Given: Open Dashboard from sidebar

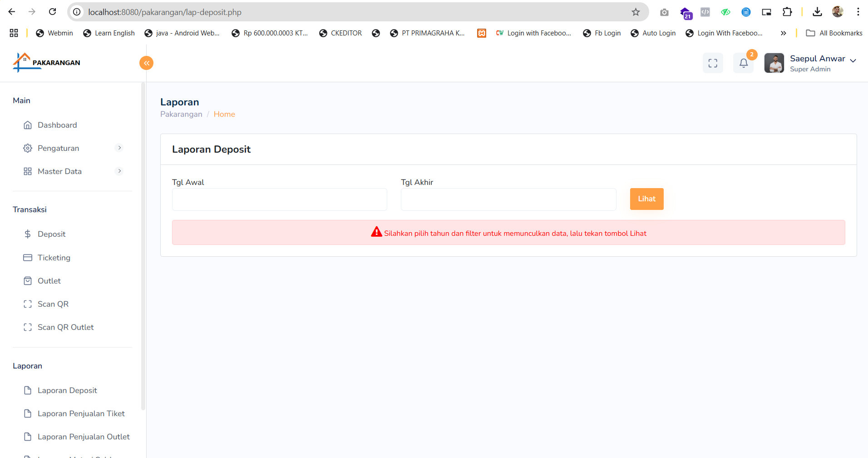Looking at the screenshot, I should click(x=57, y=125).
